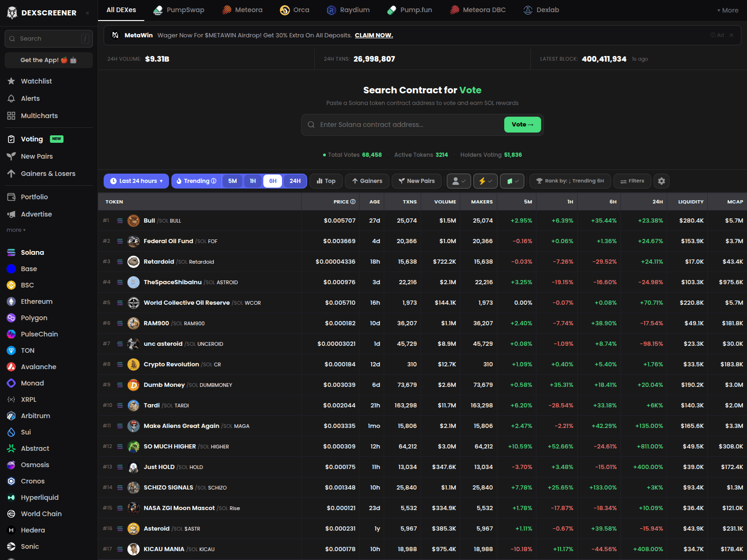Click the settings gear beside Filters
Image resolution: width=747 pixels, height=560 pixels.
(661, 181)
